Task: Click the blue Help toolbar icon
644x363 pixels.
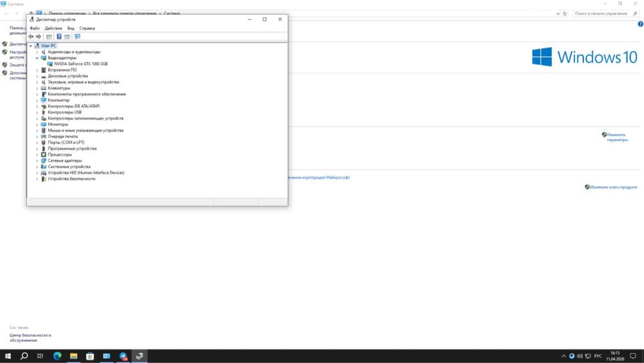Action: (x=59, y=37)
